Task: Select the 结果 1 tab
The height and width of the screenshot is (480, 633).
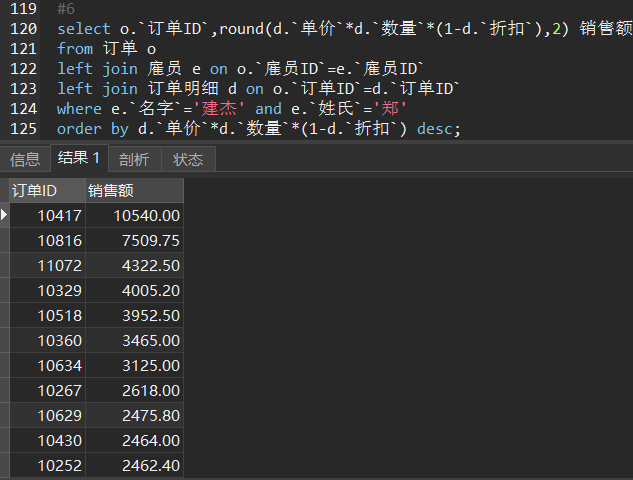Action: click(x=79, y=158)
